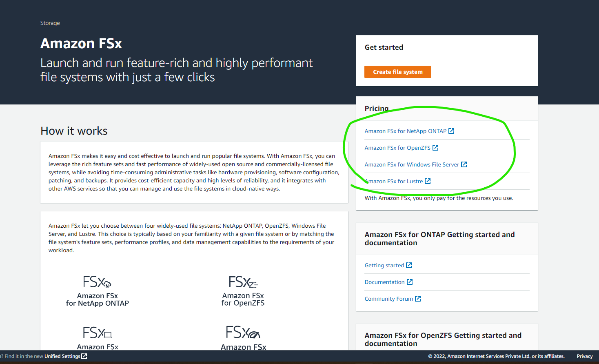Click external-link icon beside Windows File Server
This screenshot has width=599, height=364.
(x=464, y=164)
